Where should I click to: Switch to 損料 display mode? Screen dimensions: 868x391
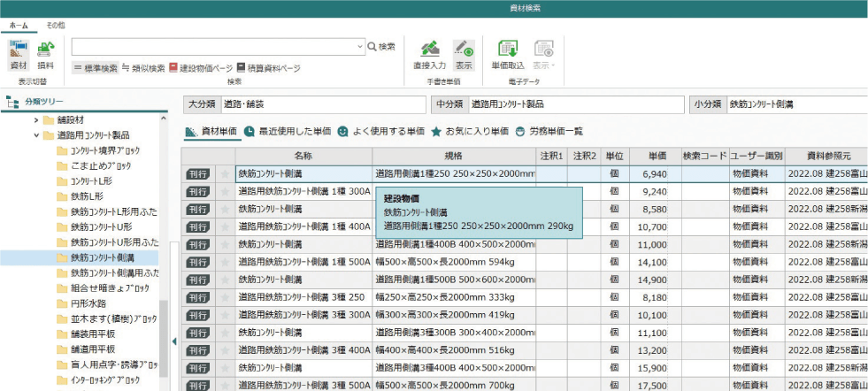click(x=46, y=55)
